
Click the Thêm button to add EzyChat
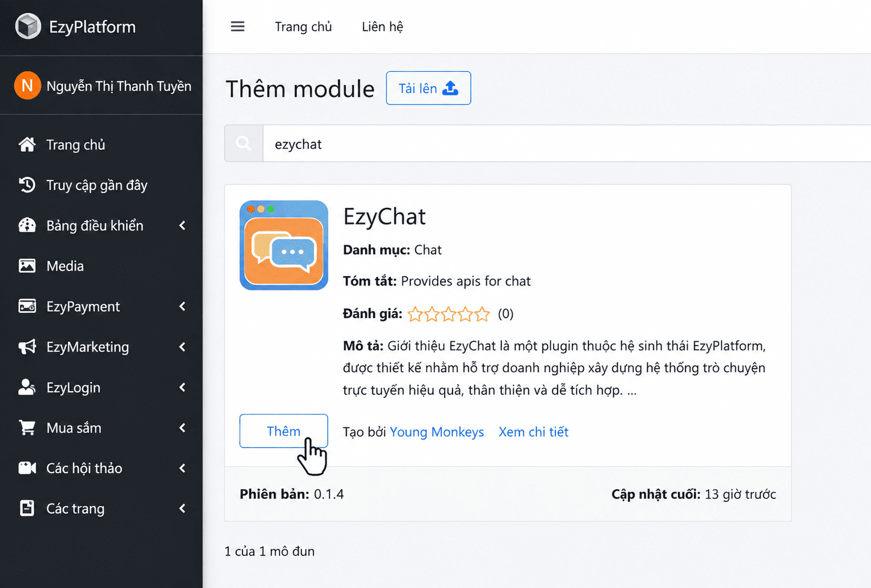point(284,431)
